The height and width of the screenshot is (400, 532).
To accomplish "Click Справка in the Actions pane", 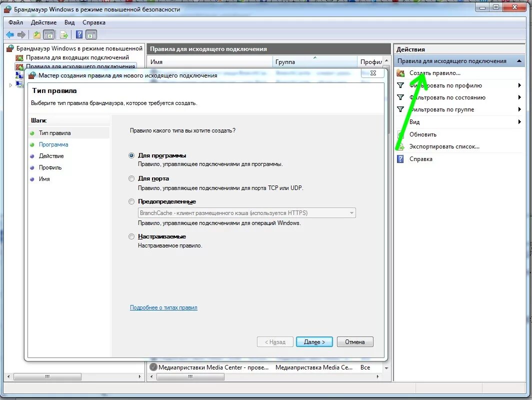I will pyautogui.click(x=420, y=159).
